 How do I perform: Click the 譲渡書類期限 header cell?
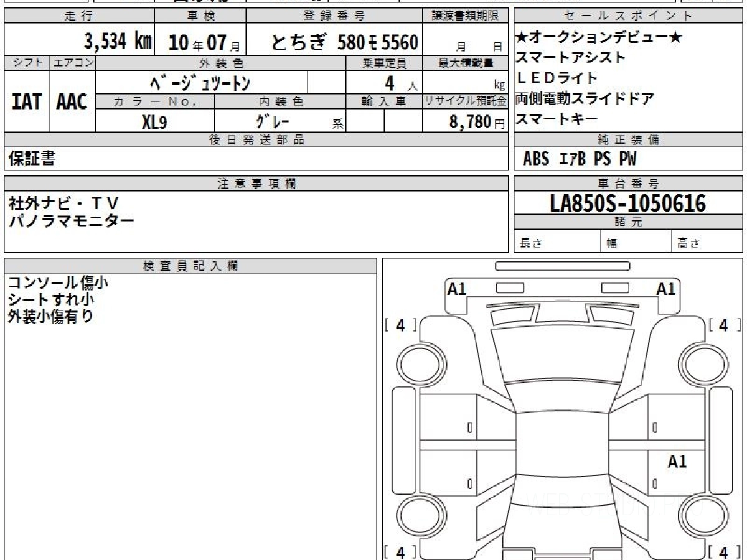pyautogui.click(x=466, y=16)
